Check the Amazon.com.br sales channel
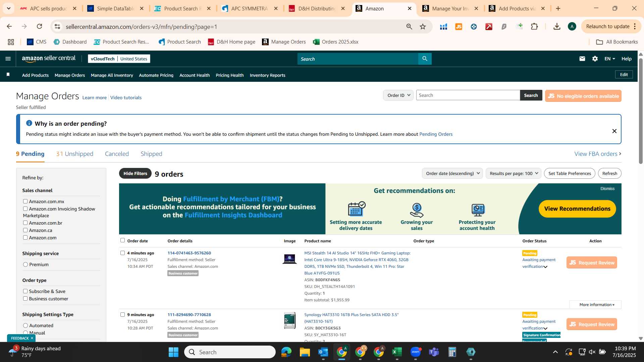Viewport: 644px width, 362px height. click(x=25, y=223)
